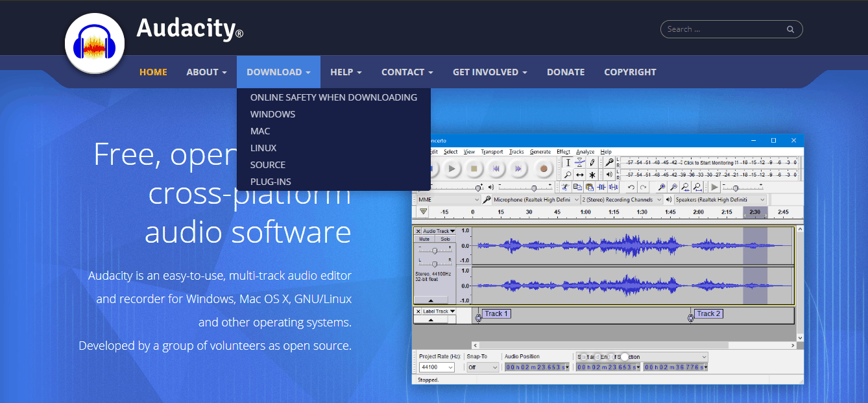
Task: Select the Selection (I-beam) tool
Action: pos(568,162)
